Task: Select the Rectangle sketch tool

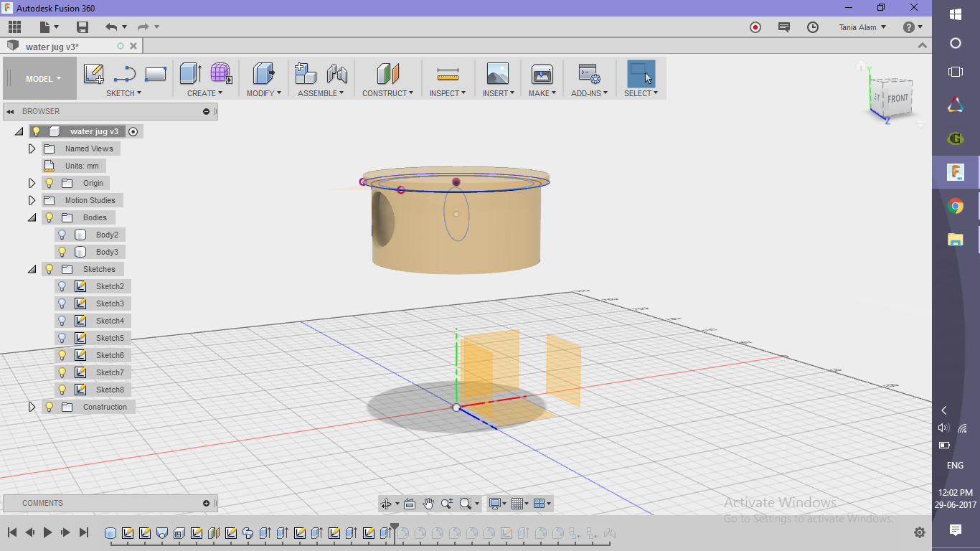Action: [x=156, y=74]
